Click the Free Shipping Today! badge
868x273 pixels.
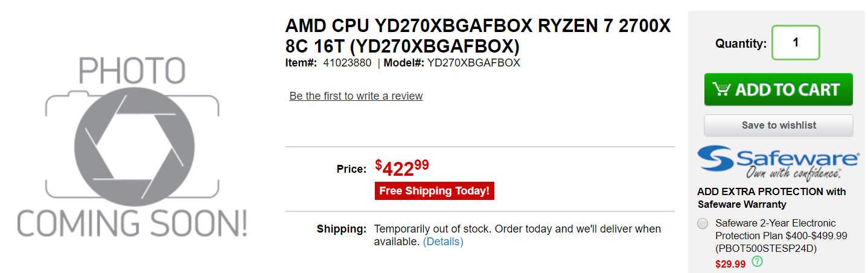click(x=435, y=191)
